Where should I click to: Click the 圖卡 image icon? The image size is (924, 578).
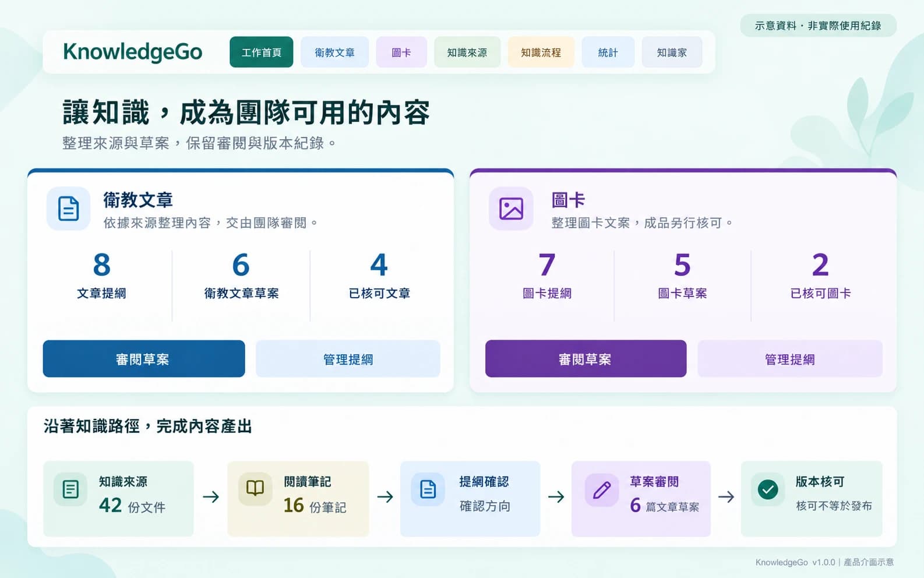pyautogui.click(x=511, y=209)
